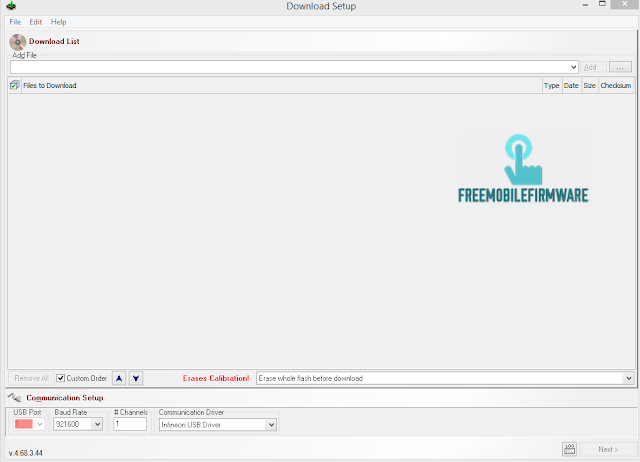Click the settings icon beside Next
This screenshot has height=462, width=640.
pyautogui.click(x=569, y=449)
